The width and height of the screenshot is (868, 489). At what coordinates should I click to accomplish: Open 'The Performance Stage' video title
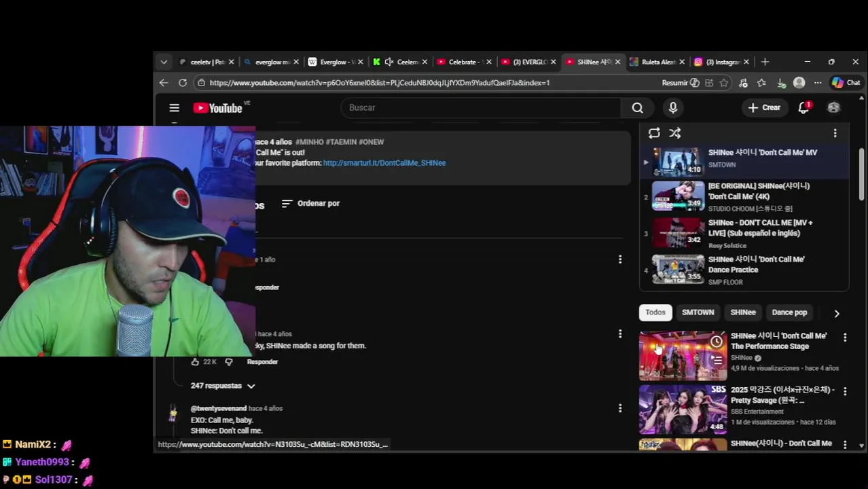click(778, 341)
